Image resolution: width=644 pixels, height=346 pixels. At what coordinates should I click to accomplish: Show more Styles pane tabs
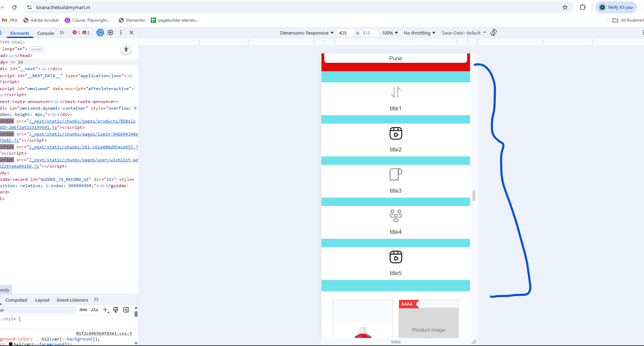point(96,299)
